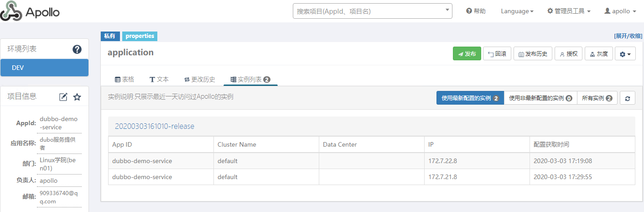Click the 灰度 grayscale release button

pyautogui.click(x=598, y=54)
